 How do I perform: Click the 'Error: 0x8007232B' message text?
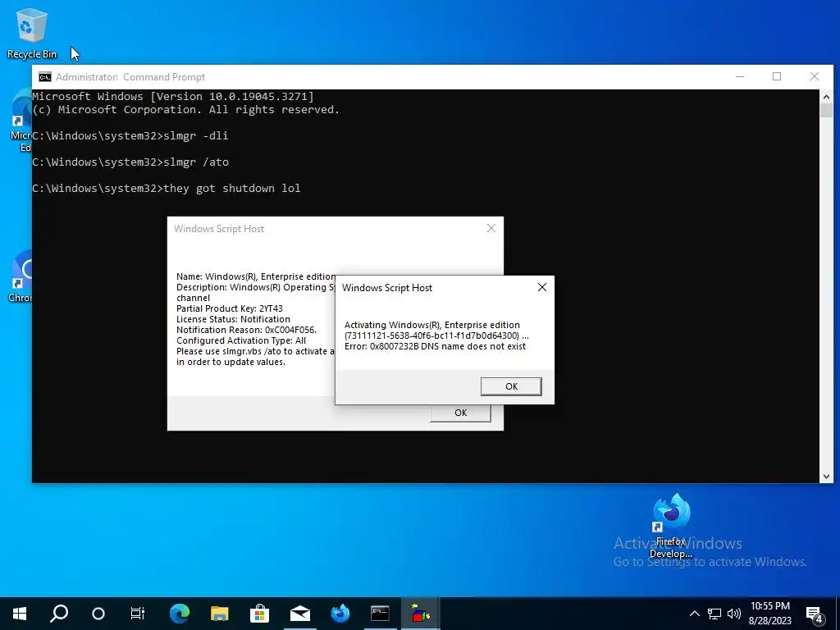click(435, 347)
